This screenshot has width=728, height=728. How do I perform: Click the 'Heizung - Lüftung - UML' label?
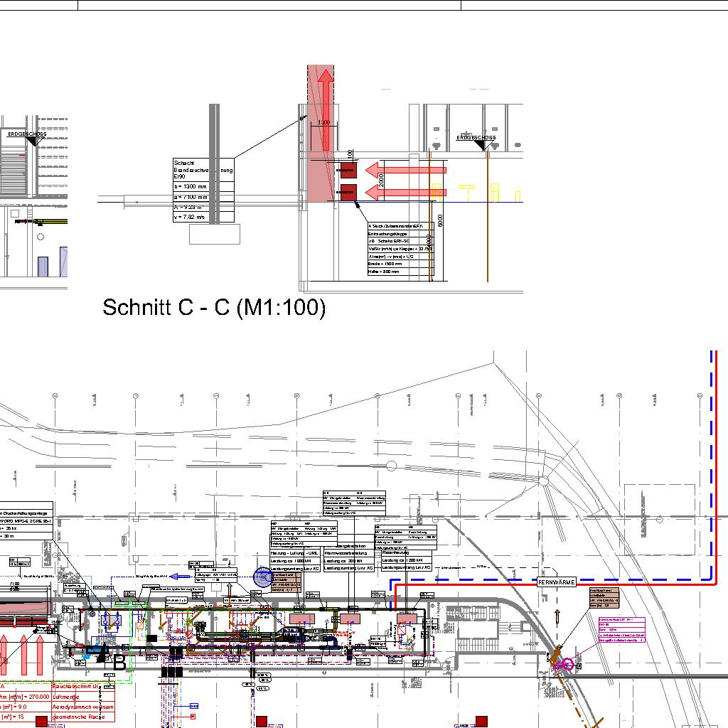click(x=294, y=553)
